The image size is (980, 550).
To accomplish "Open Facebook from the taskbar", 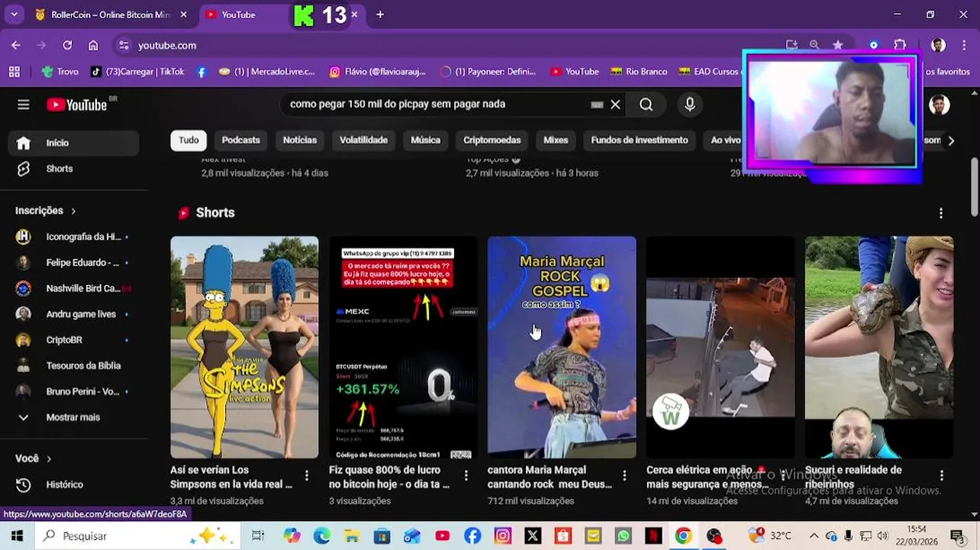I will [x=472, y=535].
